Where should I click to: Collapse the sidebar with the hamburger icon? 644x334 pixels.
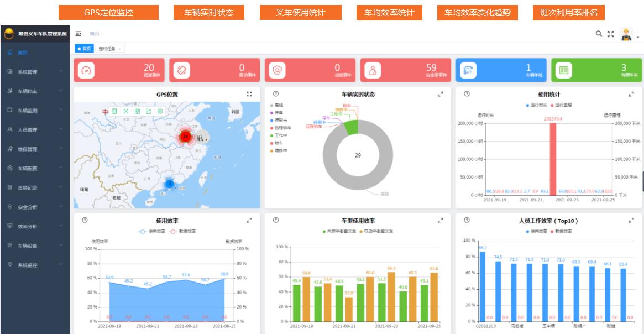(x=78, y=34)
